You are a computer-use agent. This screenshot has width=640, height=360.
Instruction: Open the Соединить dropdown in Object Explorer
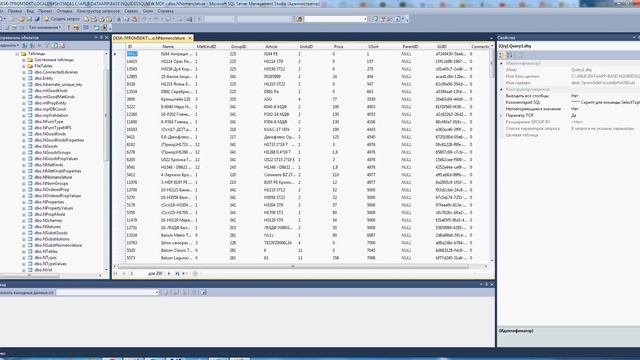tap(9, 45)
